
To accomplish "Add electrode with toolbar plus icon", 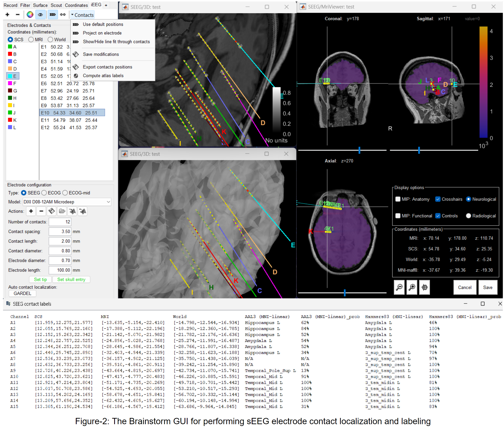I will point(7,15).
